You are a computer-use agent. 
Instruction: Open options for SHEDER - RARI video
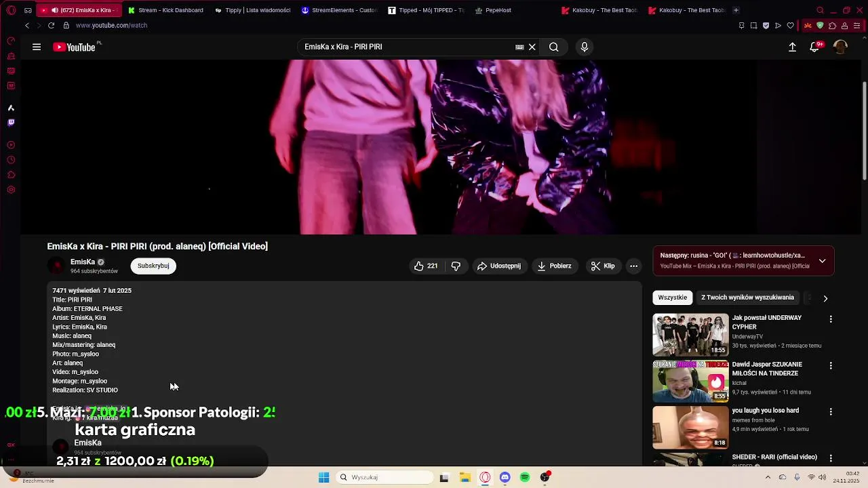tap(831, 458)
